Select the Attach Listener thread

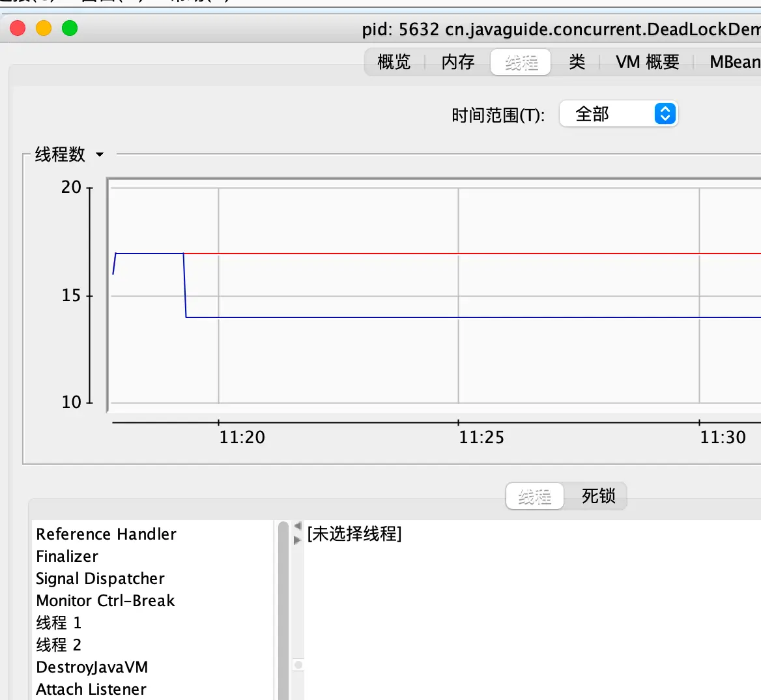pyautogui.click(x=91, y=690)
